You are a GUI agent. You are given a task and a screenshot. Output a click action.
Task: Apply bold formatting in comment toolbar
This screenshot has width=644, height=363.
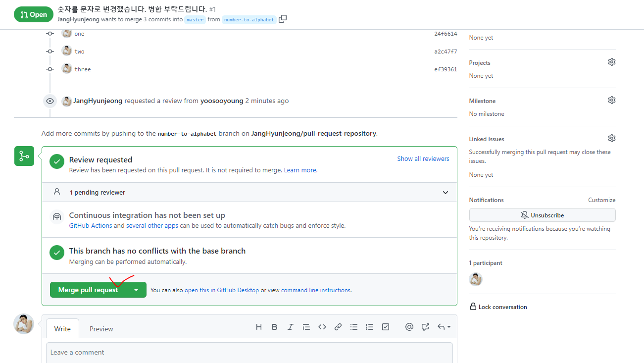point(275,327)
